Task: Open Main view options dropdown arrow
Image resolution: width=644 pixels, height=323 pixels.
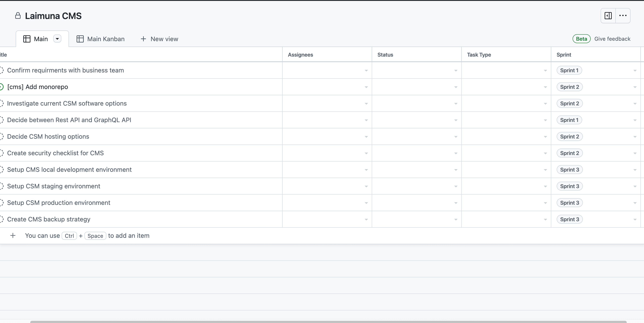Action: coord(57,39)
